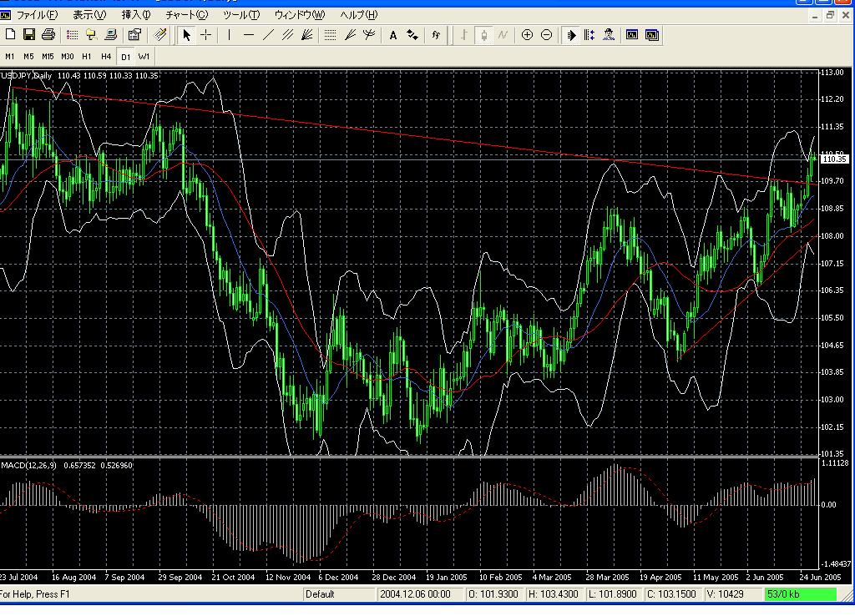Zoom in using the plus magnifier
The height and width of the screenshot is (616, 855).
tap(527, 34)
